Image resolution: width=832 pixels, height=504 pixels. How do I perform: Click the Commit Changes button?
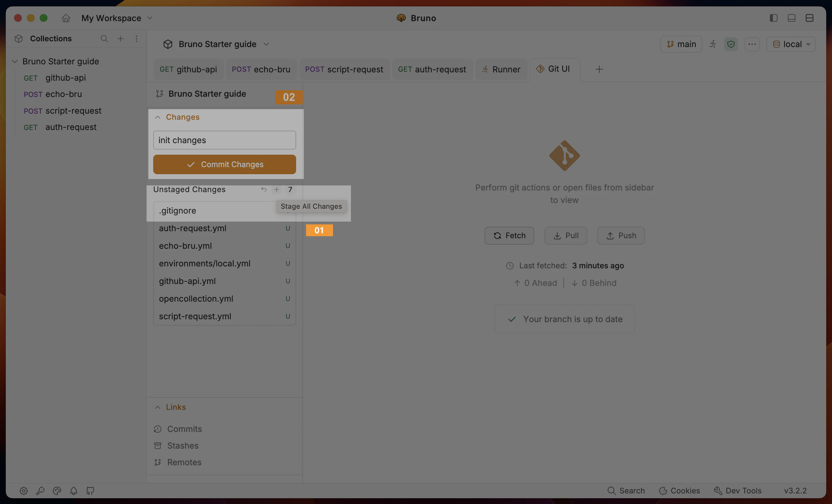(225, 164)
